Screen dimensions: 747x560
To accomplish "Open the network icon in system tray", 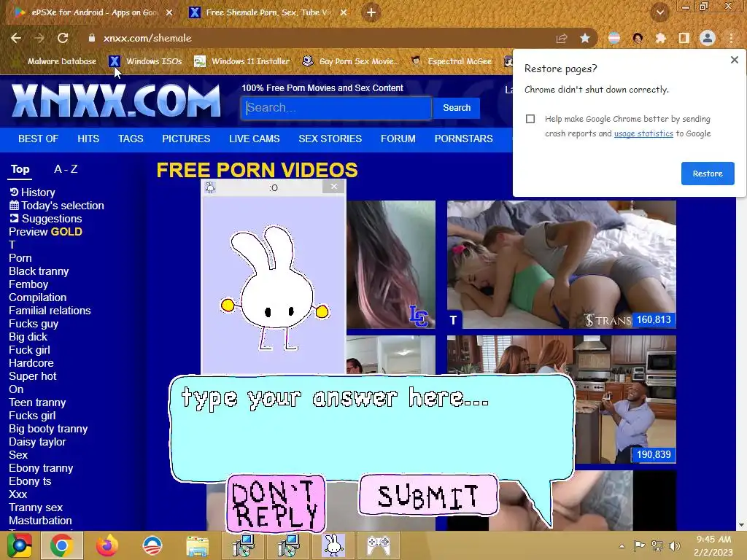I will coord(657,546).
